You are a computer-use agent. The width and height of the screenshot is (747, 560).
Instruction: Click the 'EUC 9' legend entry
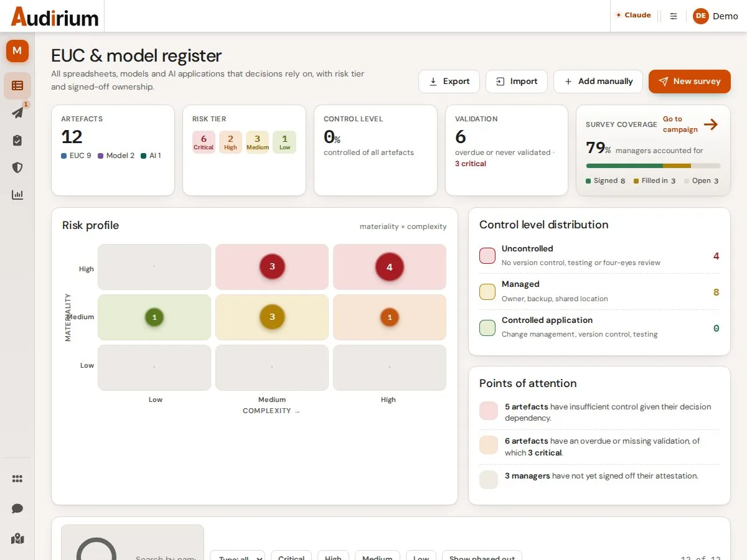pos(76,156)
